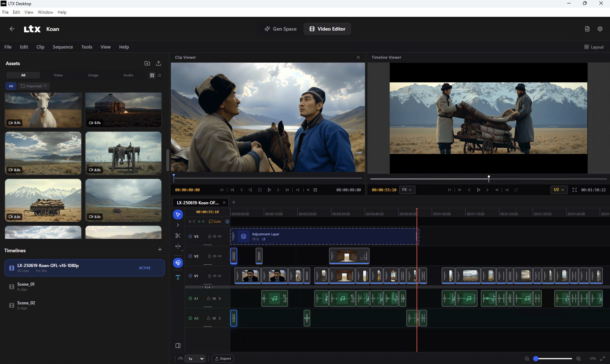Image resolution: width=610 pixels, height=364 pixels.
Task: Click the Export button
Action: click(x=223, y=358)
